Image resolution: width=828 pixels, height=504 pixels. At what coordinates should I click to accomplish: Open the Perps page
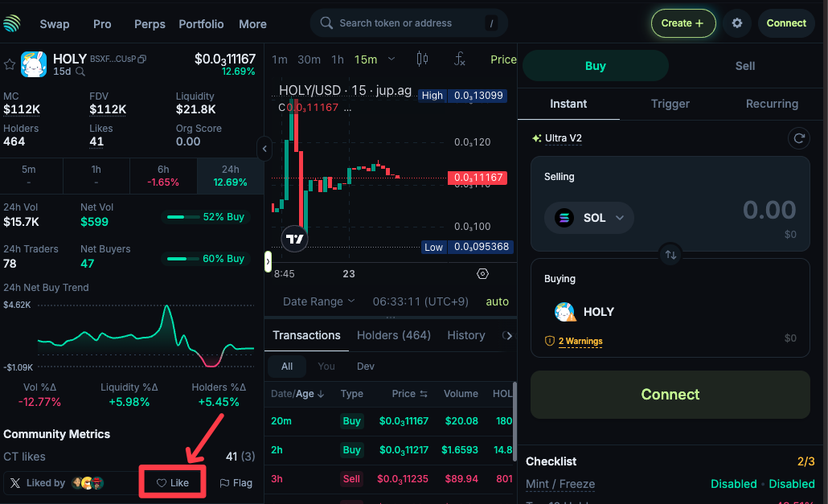(x=150, y=24)
